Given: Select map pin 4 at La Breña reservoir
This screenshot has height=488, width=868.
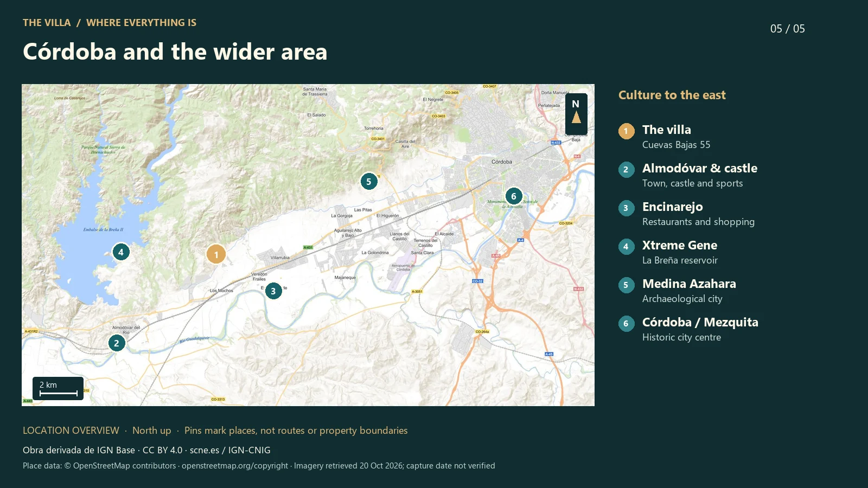Looking at the screenshot, I should click(x=121, y=252).
